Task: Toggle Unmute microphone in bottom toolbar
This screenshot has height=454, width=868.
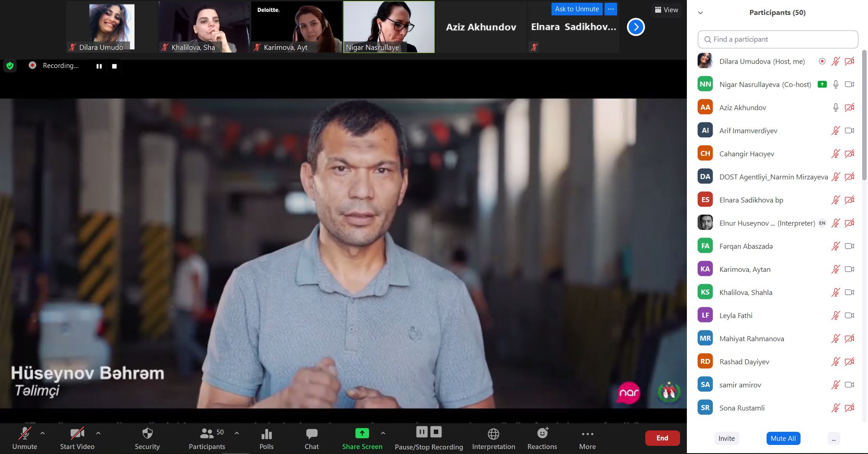Action: [x=24, y=434]
